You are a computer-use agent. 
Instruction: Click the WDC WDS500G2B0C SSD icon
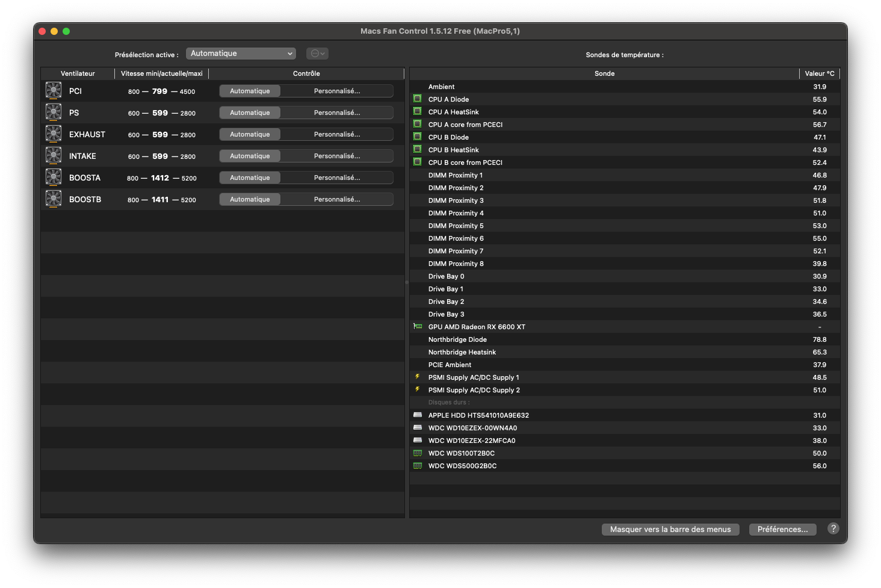pyautogui.click(x=418, y=465)
